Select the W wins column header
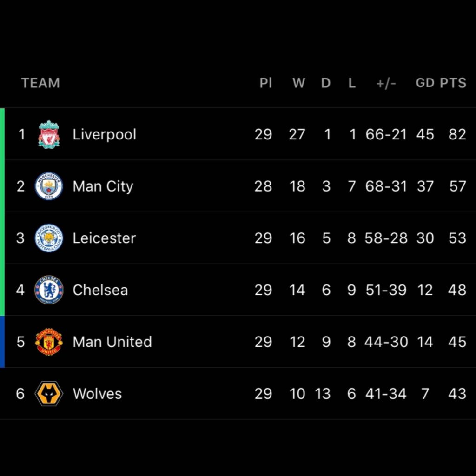Image resolution: width=476 pixels, height=476 pixels. [299, 83]
